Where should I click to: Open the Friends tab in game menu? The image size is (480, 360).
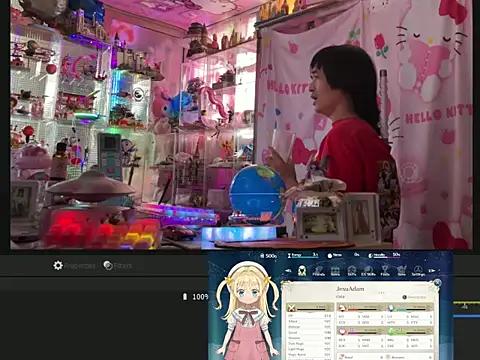point(319,271)
